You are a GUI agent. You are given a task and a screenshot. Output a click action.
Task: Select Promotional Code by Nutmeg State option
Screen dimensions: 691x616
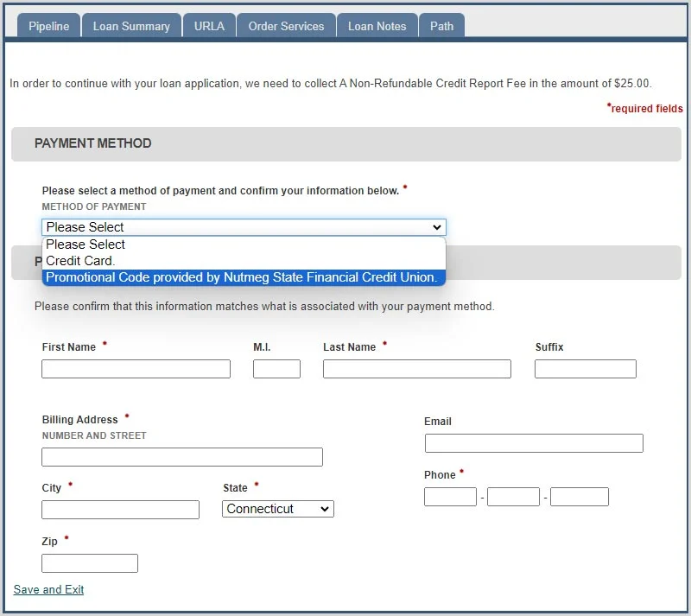point(244,277)
